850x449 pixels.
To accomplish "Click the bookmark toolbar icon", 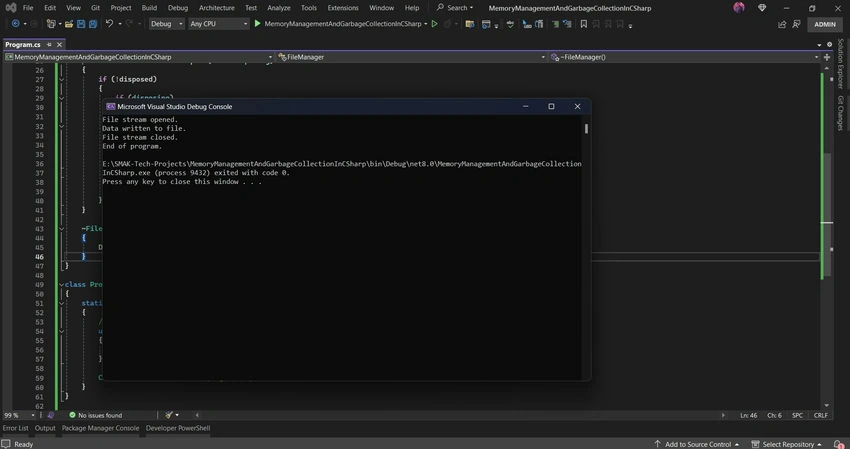I will [583, 24].
